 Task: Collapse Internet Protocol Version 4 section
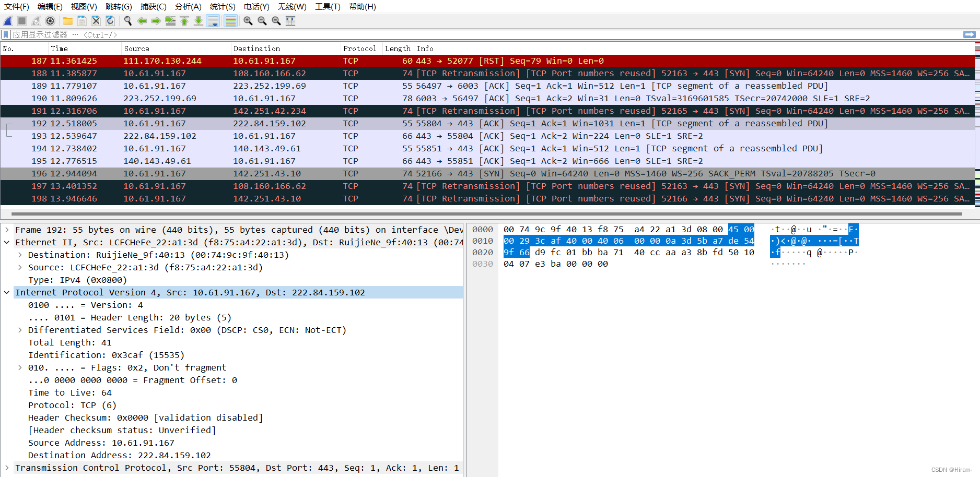tap(7, 292)
